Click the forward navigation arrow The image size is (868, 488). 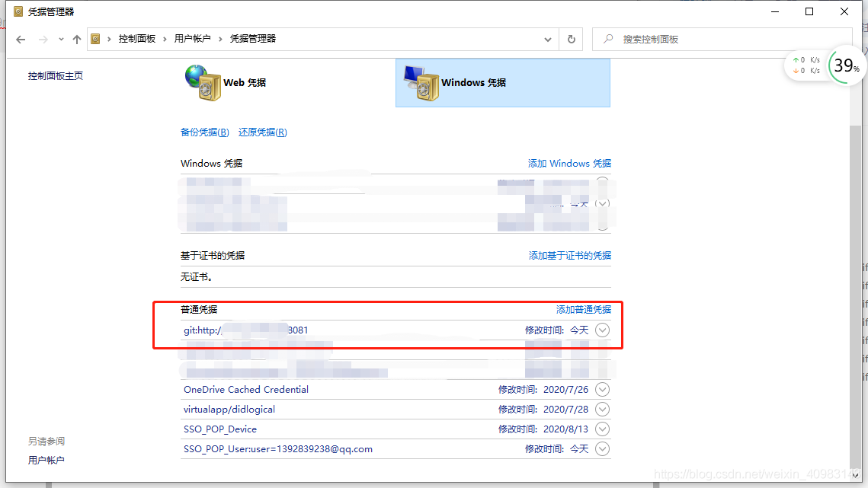pos(43,40)
